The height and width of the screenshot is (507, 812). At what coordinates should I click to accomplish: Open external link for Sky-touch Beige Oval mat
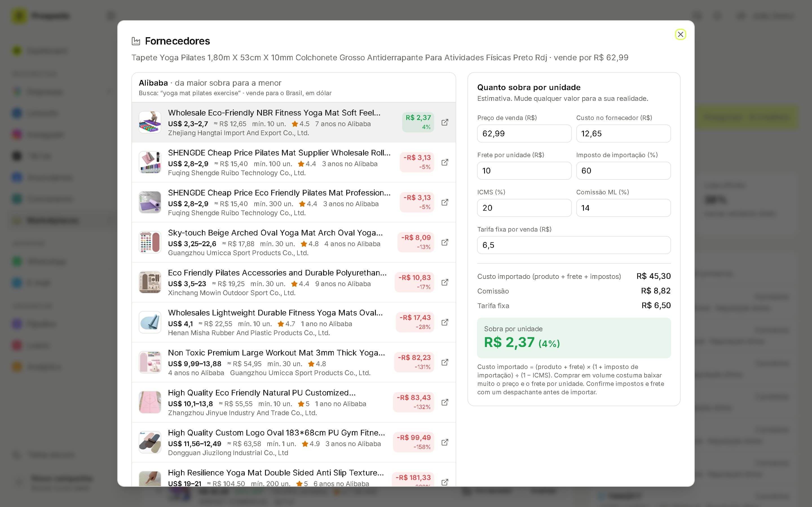point(445,242)
